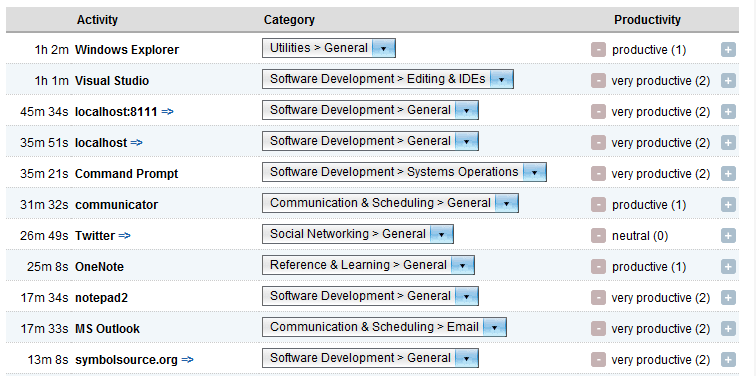Decrease productivity rating for communicator
The image size is (756, 376).
coord(598,205)
